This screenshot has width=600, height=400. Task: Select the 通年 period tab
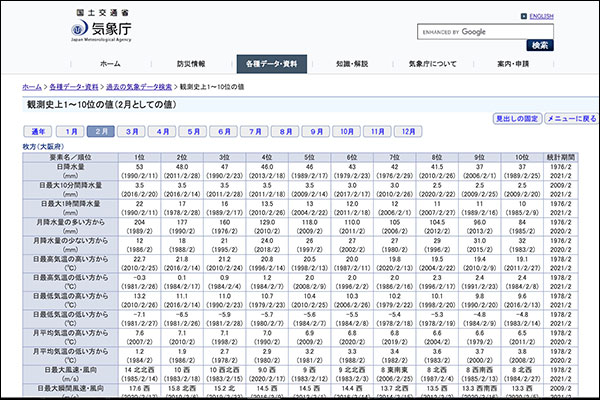37,131
